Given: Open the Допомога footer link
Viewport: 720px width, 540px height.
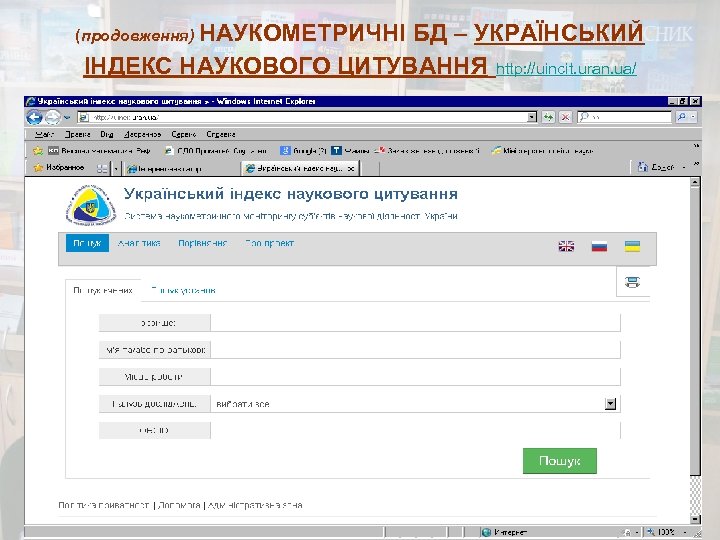Looking at the screenshot, I should pos(179,505).
